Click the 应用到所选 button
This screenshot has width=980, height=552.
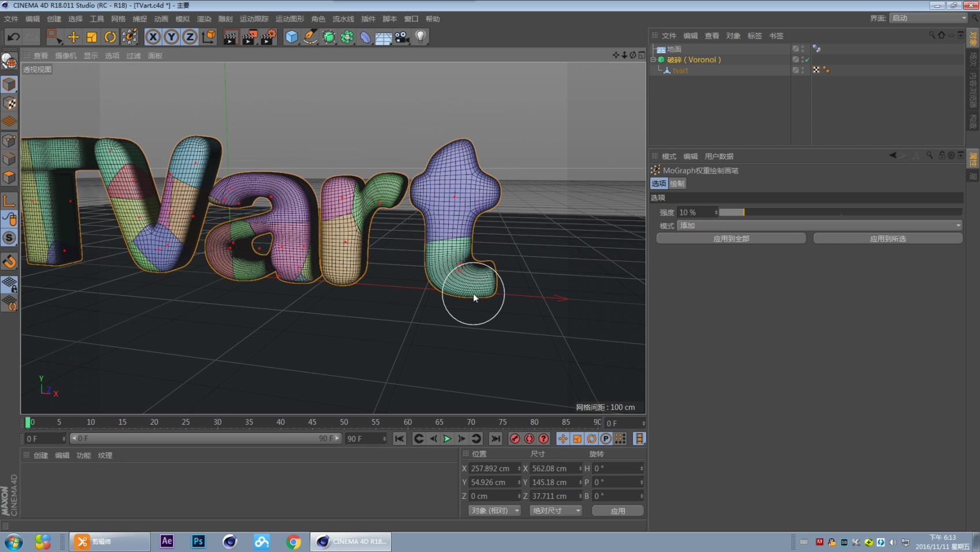[x=888, y=238]
